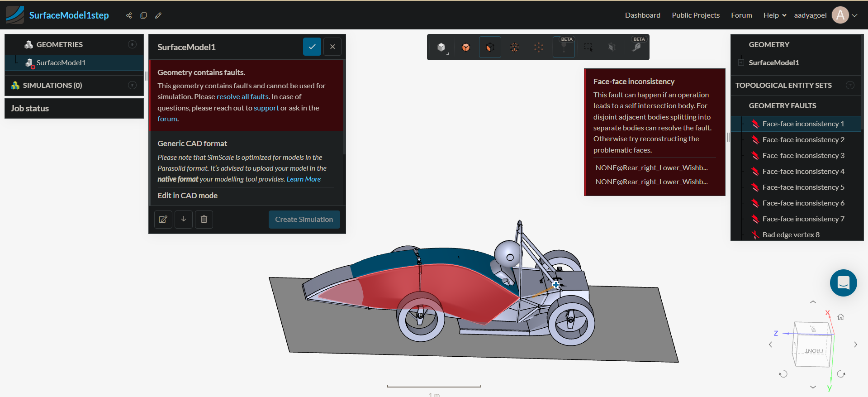
Task: Select SurfaceModel1 in the Geometries tree
Action: [x=74, y=62]
